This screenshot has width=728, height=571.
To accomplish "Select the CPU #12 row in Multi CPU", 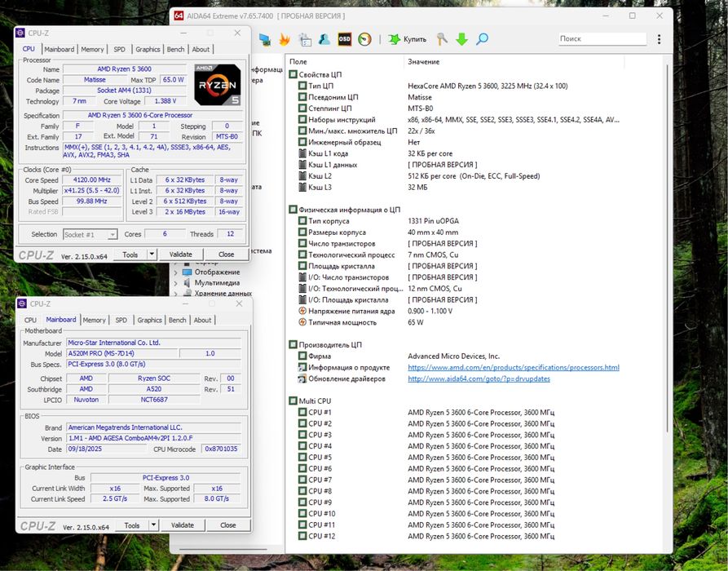I will coord(474,536).
